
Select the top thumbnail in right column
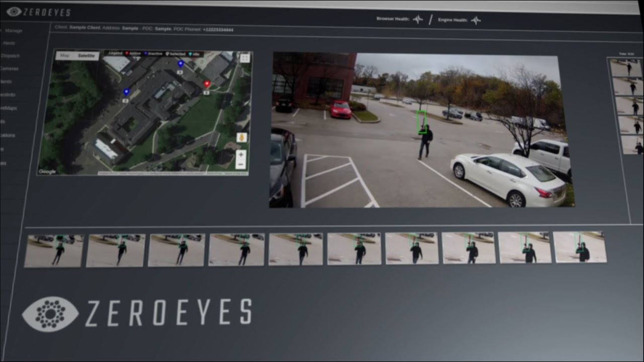click(x=625, y=68)
